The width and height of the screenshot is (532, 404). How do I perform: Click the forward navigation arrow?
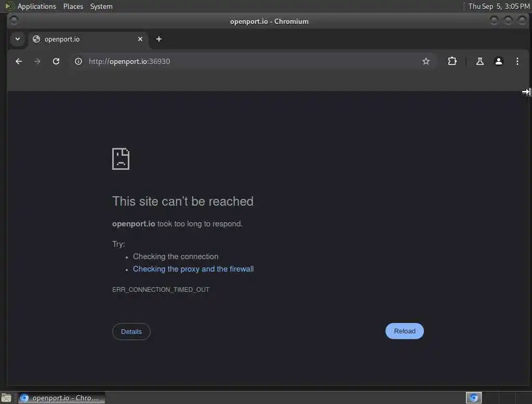point(37,61)
